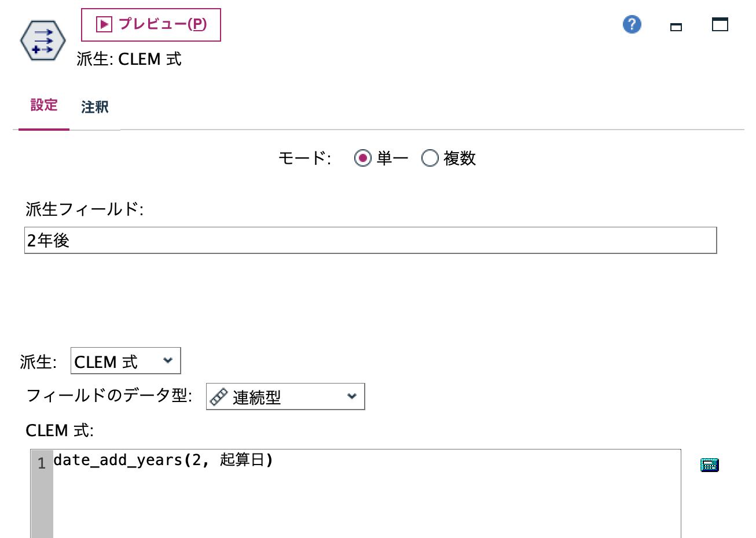756x538 pixels.
Task: Open the expression builder calculator icon
Action: pyautogui.click(x=710, y=465)
